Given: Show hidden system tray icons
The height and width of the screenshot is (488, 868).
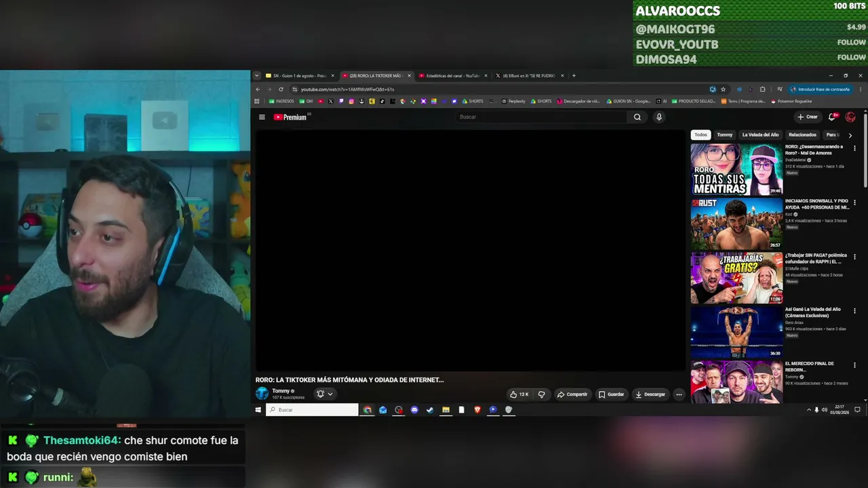Looking at the screenshot, I should point(808,410).
